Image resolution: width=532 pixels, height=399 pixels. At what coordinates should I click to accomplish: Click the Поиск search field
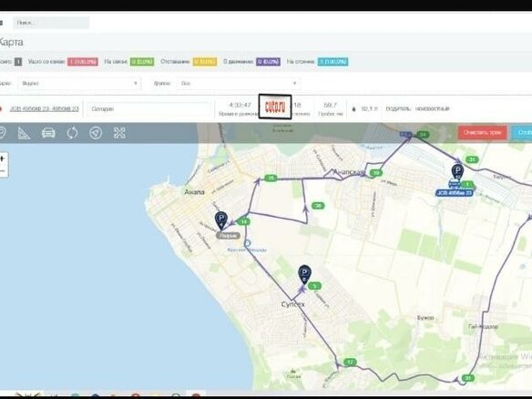click(51, 23)
